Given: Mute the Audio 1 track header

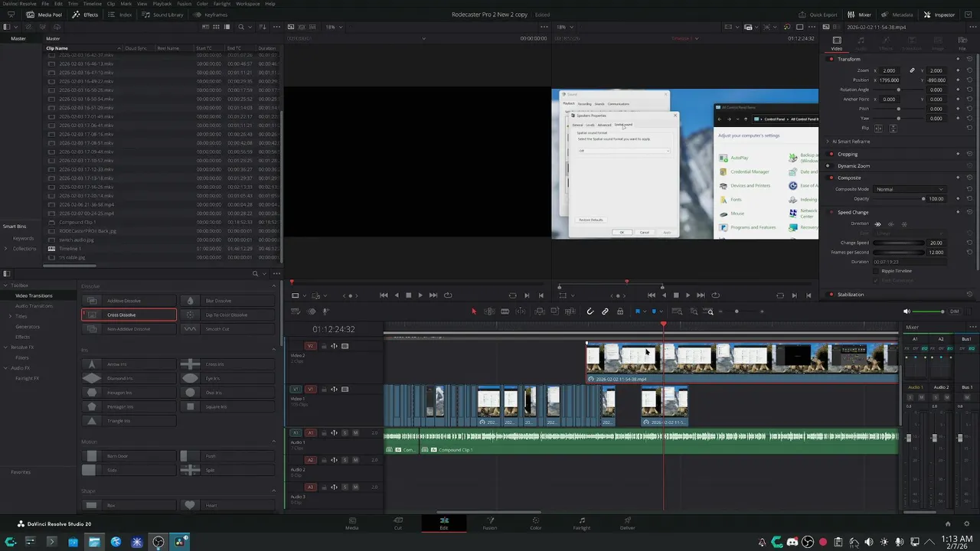Looking at the screenshot, I should tap(355, 433).
